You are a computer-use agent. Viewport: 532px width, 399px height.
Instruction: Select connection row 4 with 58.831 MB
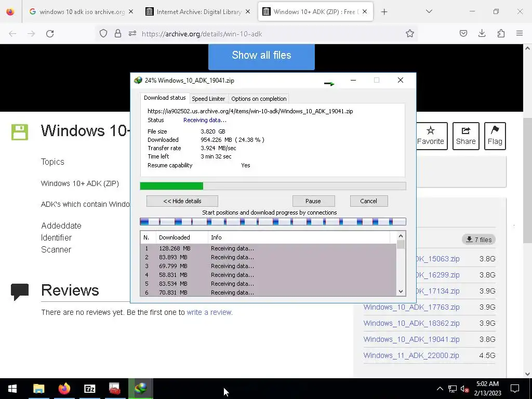tap(268, 275)
